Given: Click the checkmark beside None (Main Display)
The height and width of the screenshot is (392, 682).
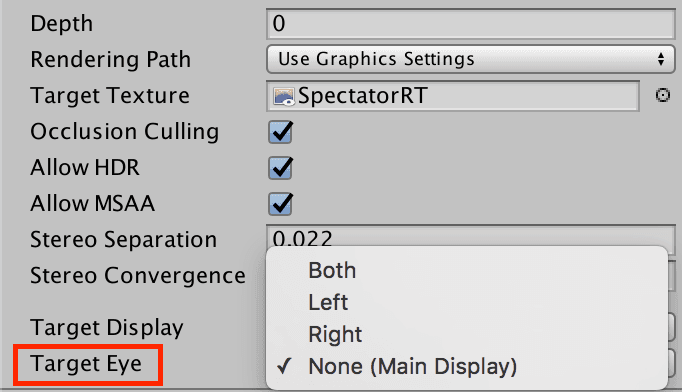Looking at the screenshot, I should [x=284, y=366].
